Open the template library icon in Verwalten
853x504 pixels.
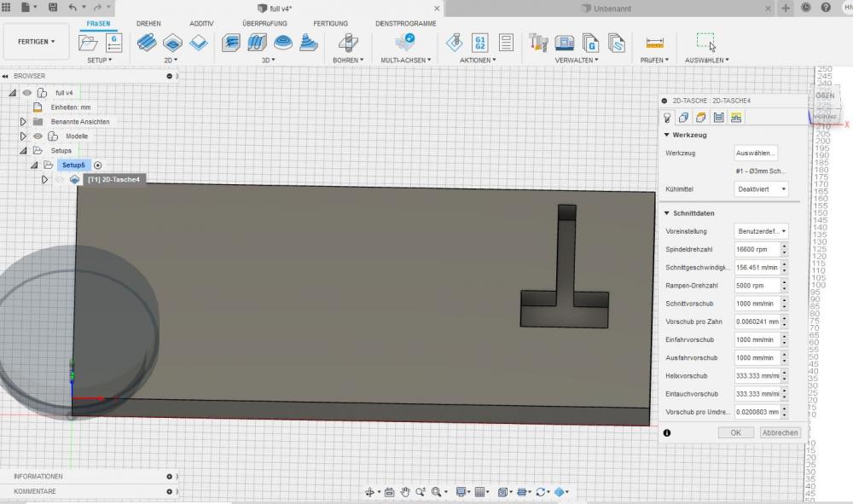point(616,43)
